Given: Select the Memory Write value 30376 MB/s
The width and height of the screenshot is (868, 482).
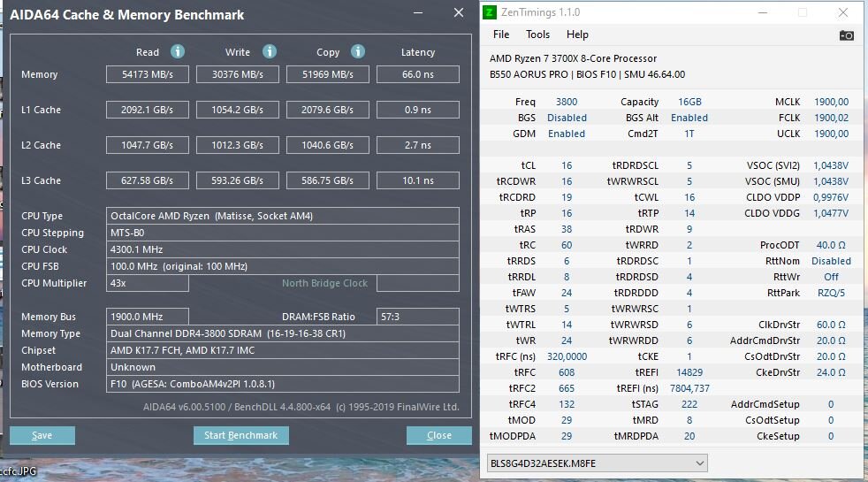Looking at the screenshot, I should coord(238,74).
